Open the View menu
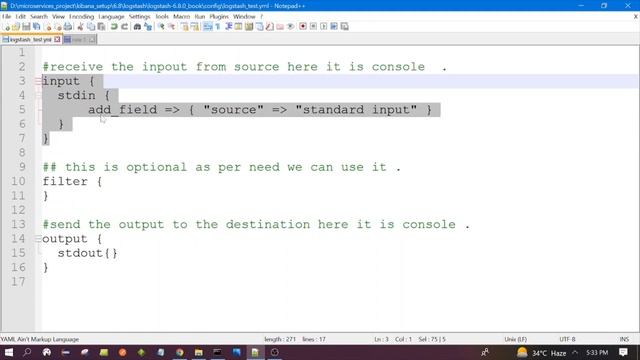This screenshot has height=360, width=640. [x=58, y=17]
